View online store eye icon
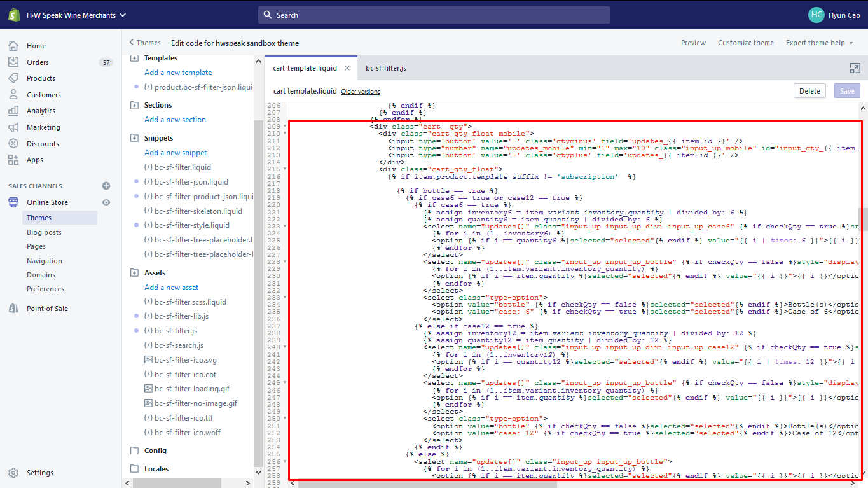 pyautogui.click(x=106, y=202)
